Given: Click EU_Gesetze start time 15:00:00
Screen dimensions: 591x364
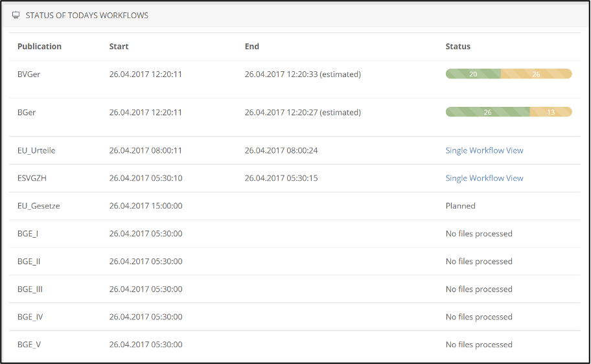Looking at the screenshot, I should (x=146, y=206).
